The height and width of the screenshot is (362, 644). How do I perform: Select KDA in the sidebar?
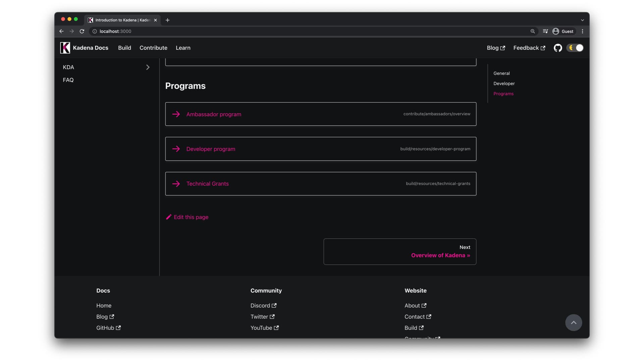click(x=68, y=67)
